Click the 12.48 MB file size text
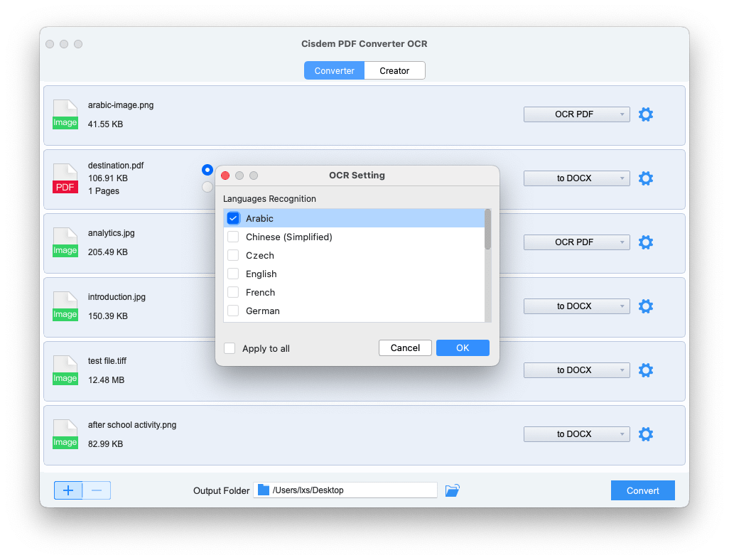This screenshot has height=560, width=729. click(106, 380)
